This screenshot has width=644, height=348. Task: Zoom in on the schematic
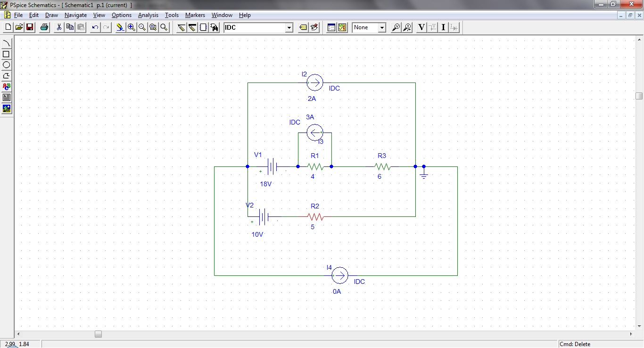tap(131, 27)
